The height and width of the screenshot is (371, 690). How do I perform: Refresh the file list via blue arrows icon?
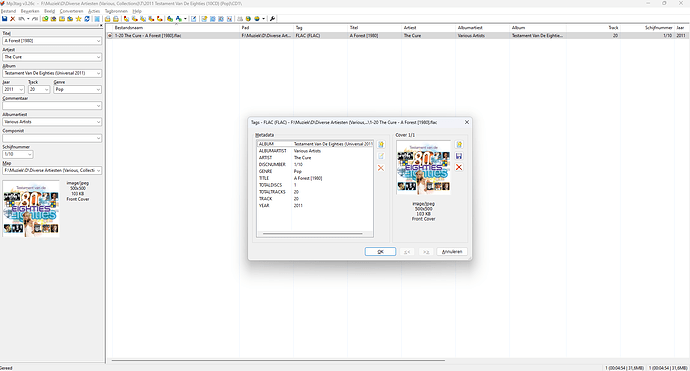click(87, 18)
